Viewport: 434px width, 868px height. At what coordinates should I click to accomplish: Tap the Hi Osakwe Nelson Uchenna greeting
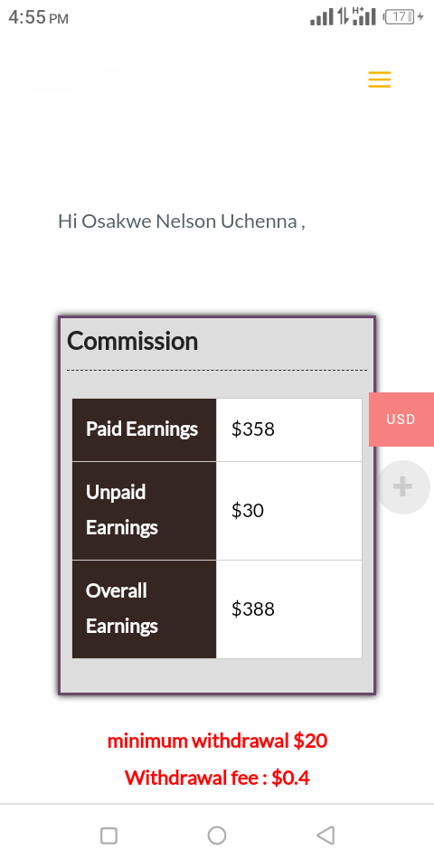(x=182, y=222)
